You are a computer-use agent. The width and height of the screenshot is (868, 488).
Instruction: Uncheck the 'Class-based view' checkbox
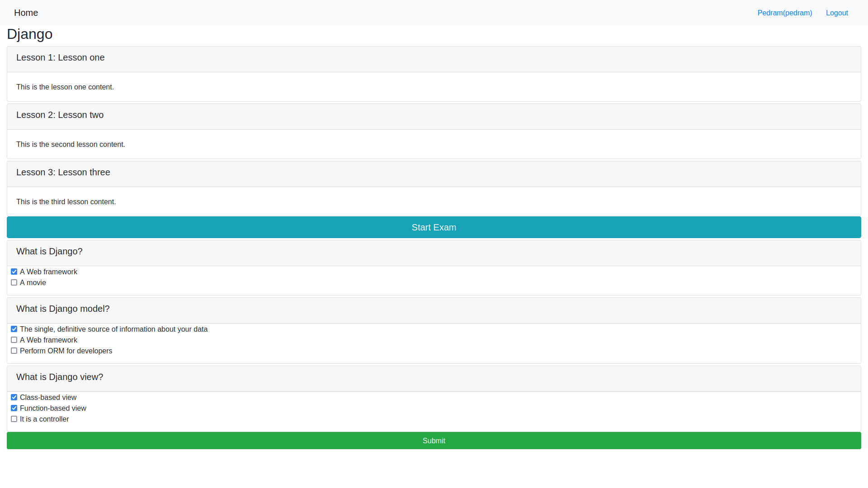click(14, 397)
